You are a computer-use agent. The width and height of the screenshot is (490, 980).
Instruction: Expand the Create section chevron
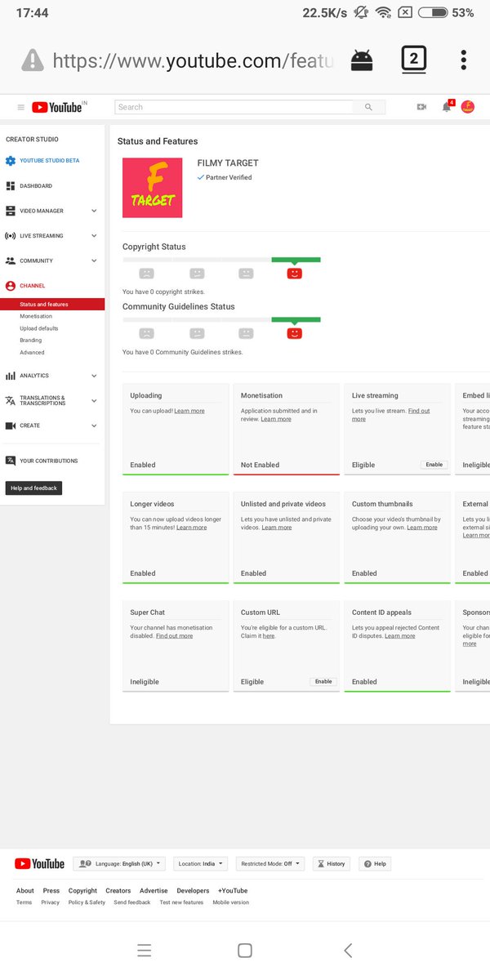(94, 425)
